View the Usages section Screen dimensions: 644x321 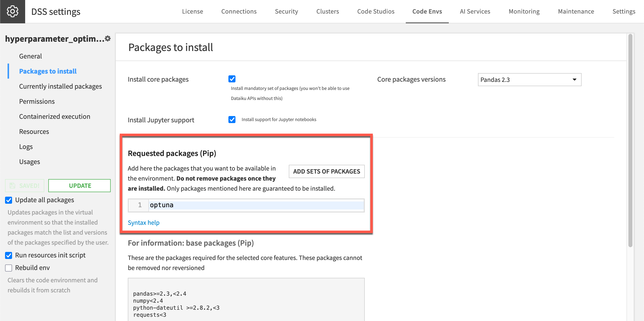(x=29, y=162)
